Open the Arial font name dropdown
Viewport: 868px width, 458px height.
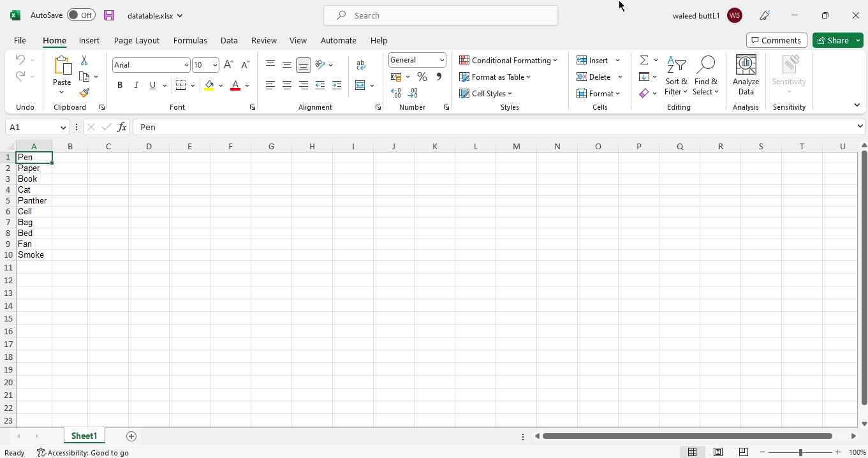point(186,65)
